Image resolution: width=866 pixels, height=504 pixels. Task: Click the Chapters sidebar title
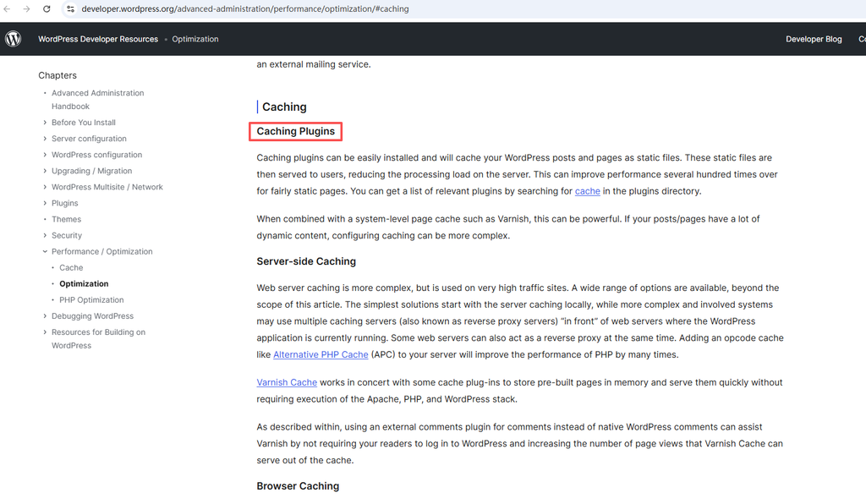(x=58, y=75)
